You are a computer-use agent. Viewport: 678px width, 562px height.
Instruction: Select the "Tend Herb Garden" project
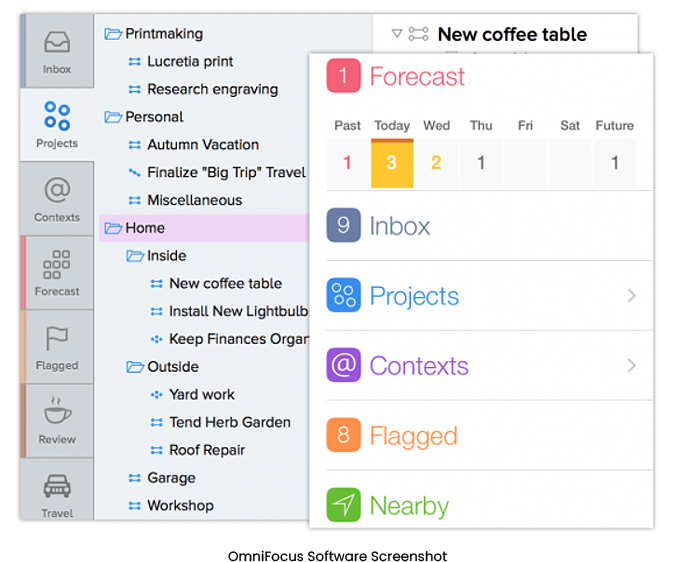point(230,422)
